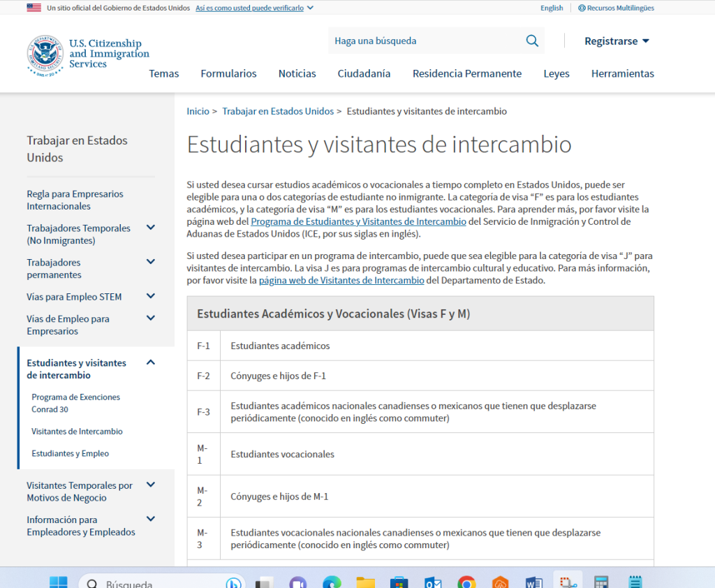This screenshot has height=588, width=715.
Task: Click the US flag icon in banner
Action: [x=34, y=8]
